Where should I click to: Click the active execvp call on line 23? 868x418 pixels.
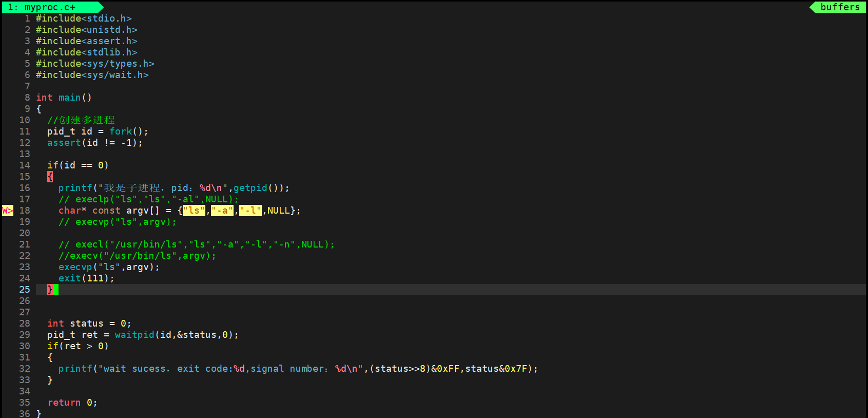[109, 267]
